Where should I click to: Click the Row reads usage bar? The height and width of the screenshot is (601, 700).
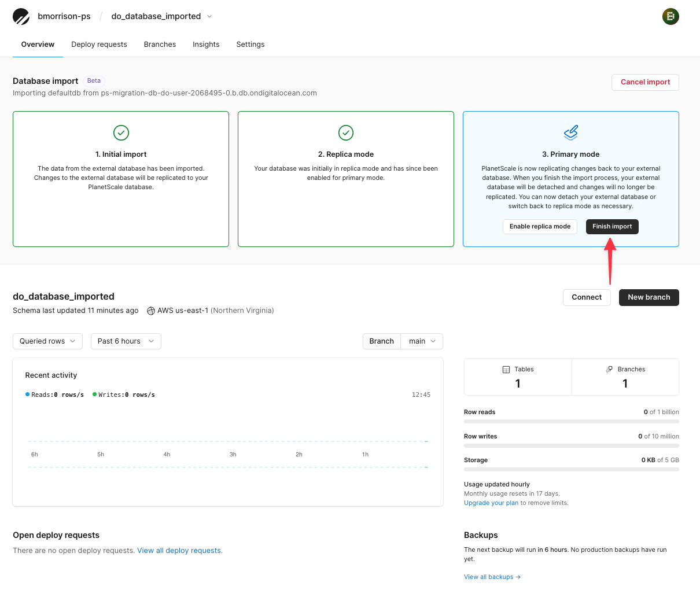click(x=572, y=422)
